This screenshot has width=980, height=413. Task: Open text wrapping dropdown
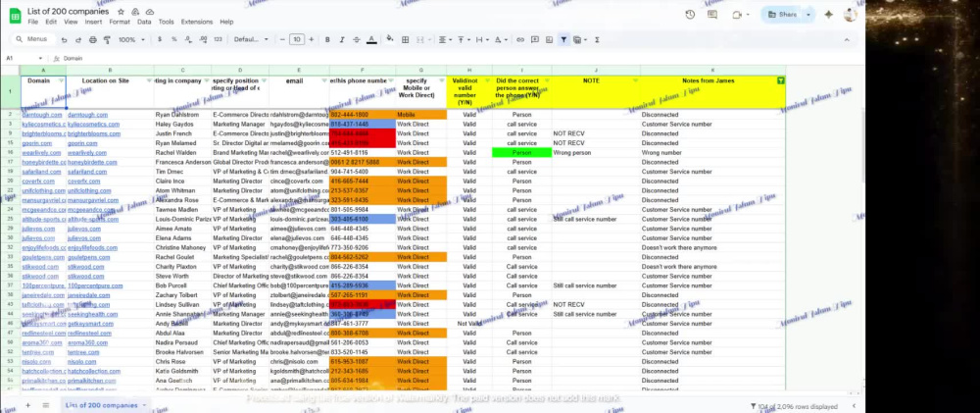(x=481, y=39)
